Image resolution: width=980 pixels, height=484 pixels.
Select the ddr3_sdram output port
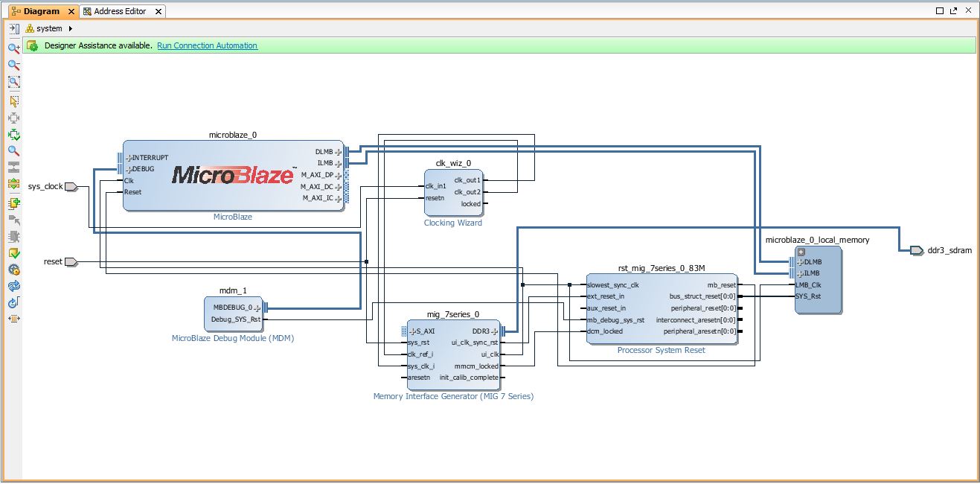point(916,250)
